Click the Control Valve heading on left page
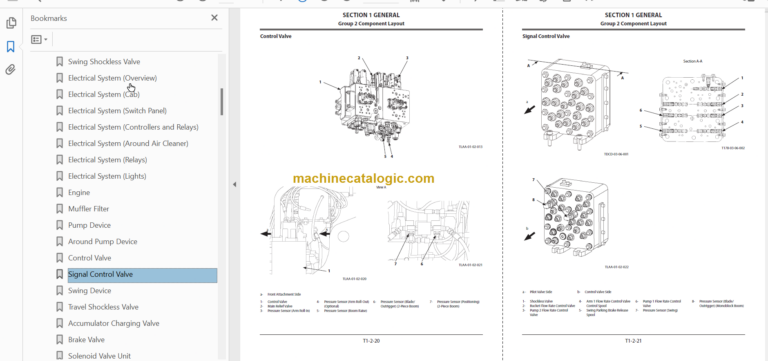Viewport: 768px width, 361px height. (275, 36)
